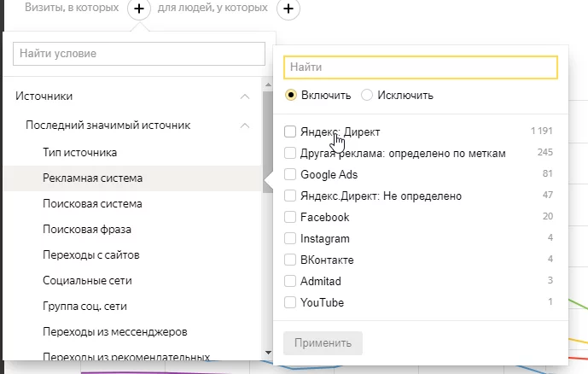
Task: Click 'Последний значимый источник' label
Action: pos(108,126)
